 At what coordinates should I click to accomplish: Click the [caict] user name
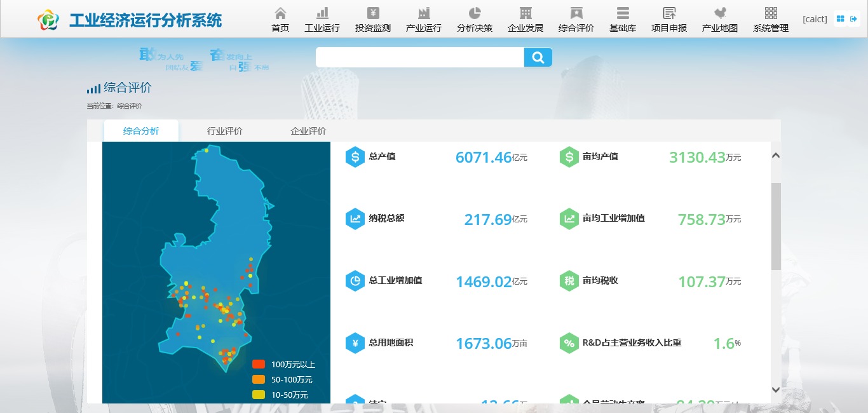pyautogui.click(x=815, y=19)
